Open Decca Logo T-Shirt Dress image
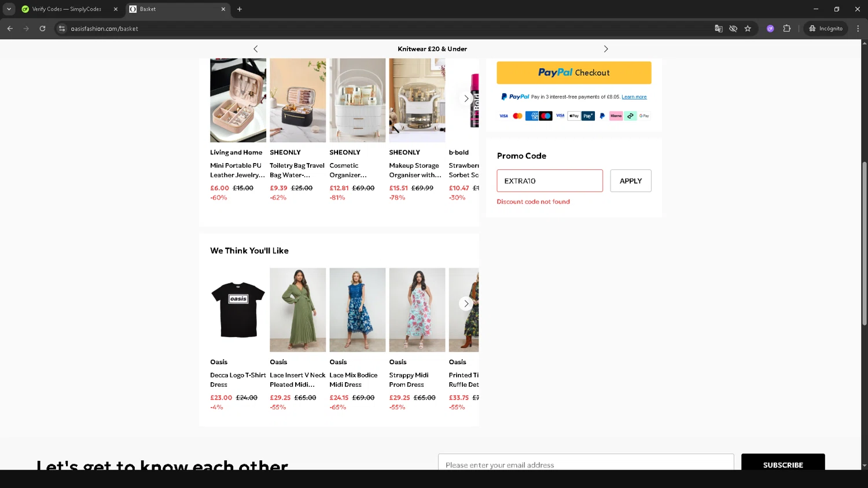 click(x=238, y=310)
